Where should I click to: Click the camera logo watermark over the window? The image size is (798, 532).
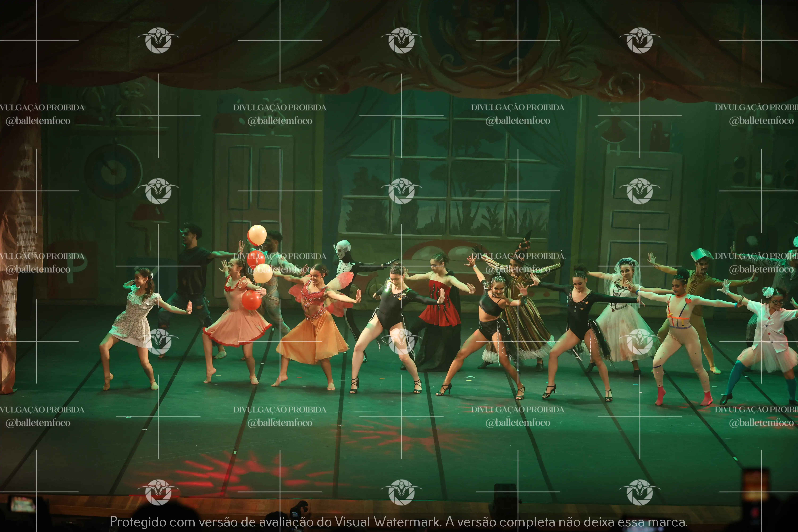click(x=401, y=191)
